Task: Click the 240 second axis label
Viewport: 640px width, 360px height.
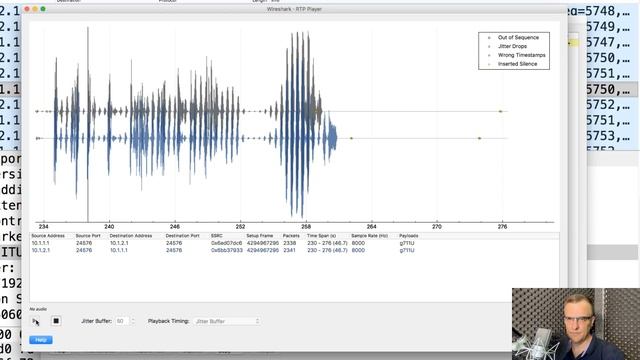Action: [x=109, y=227]
